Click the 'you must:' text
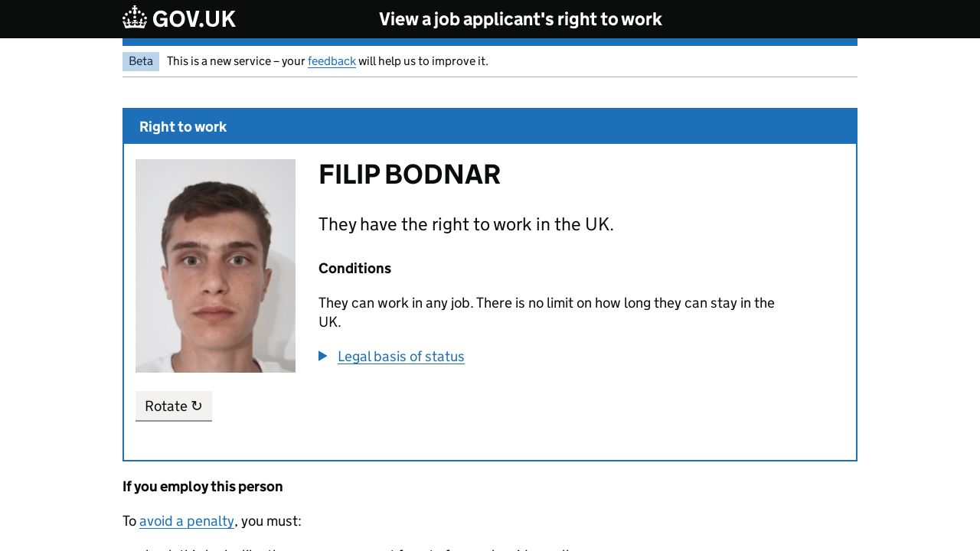The width and height of the screenshot is (980, 551). 270,521
